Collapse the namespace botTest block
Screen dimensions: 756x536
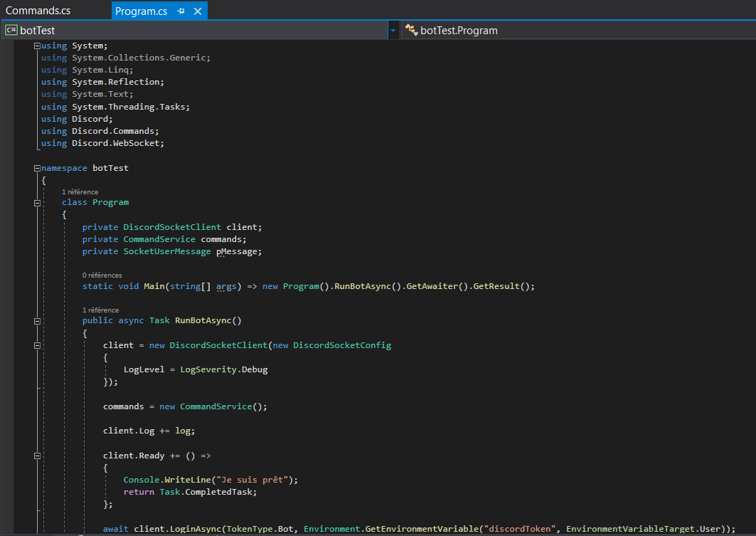pos(37,169)
